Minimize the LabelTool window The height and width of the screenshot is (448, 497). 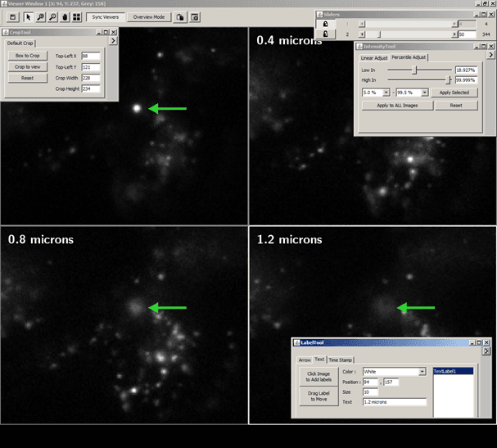pos(472,342)
